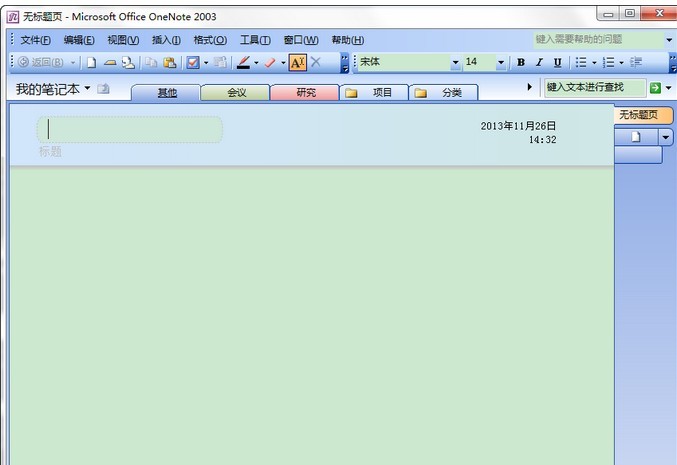Viewport: 677px width, 465px height.
Task: Click the indent icon in formatting toolbar
Action: point(636,63)
